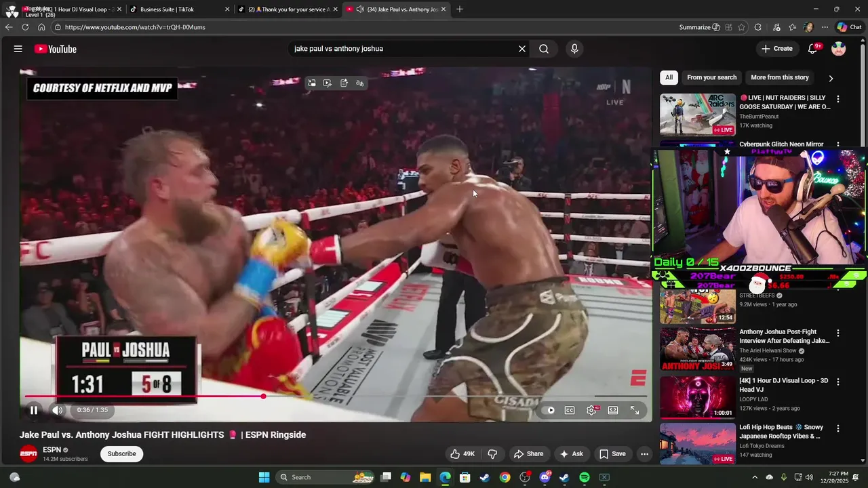Viewport: 868px width, 488px height.
Task: Open options for 1 Hour DJ Visual Loop
Action: coord(837,382)
